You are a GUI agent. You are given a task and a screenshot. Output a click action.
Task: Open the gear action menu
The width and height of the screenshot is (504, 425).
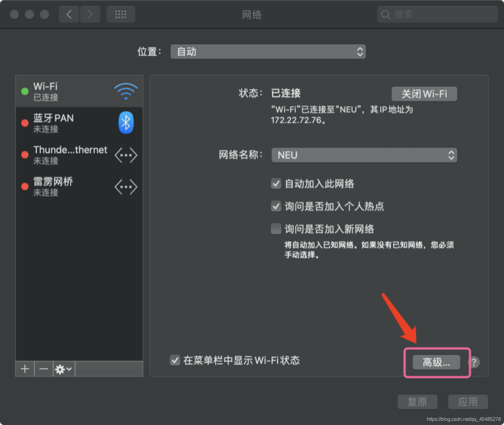[x=64, y=369]
